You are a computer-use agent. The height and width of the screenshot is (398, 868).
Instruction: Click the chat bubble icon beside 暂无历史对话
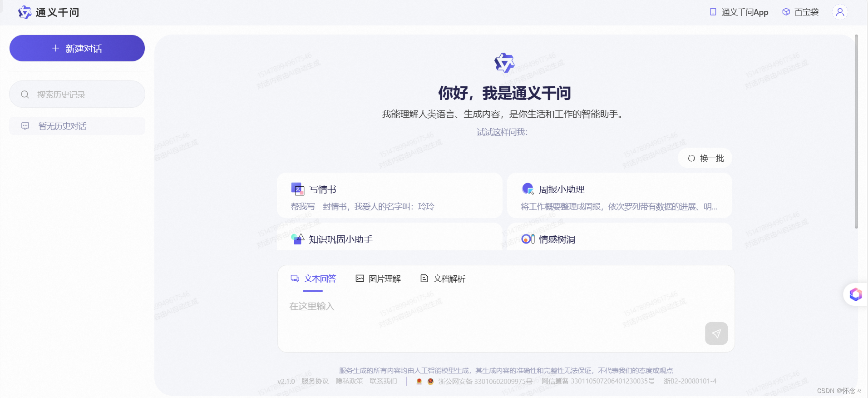[x=25, y=126]
